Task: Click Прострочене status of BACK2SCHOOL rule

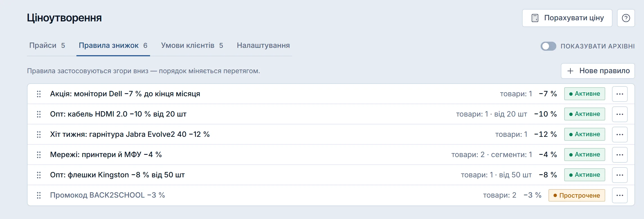Action: pos(577,195)
